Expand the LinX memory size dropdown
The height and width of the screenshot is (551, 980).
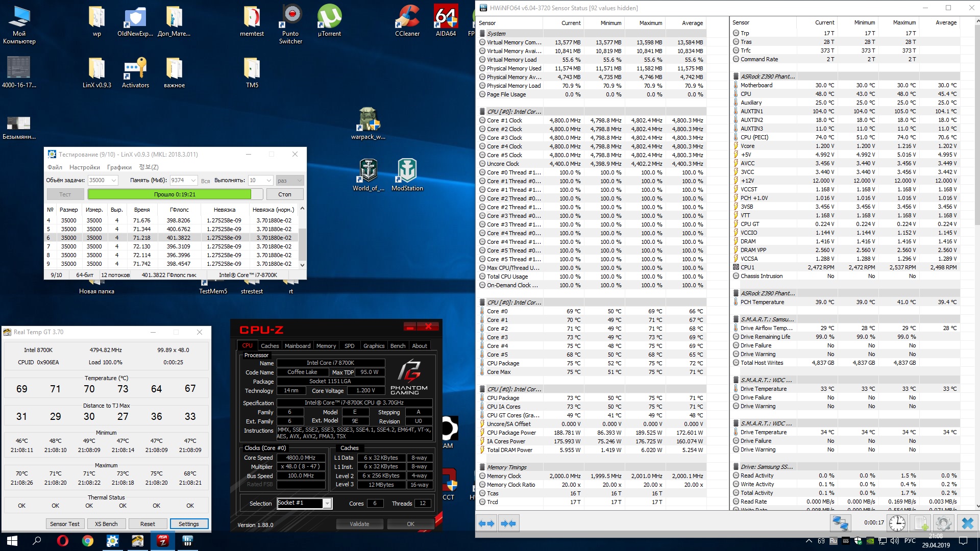coord(193,180)
